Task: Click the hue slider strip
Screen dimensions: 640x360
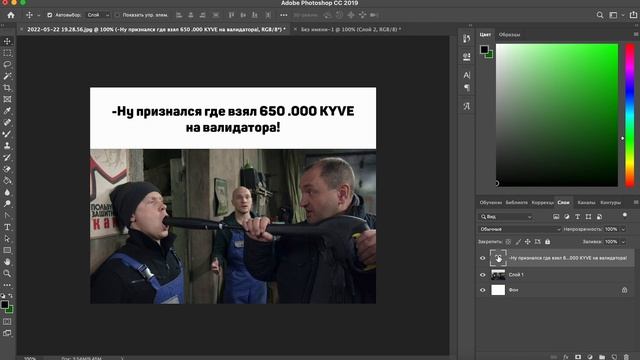Action: pyautogui.click(x=630, y=116)
